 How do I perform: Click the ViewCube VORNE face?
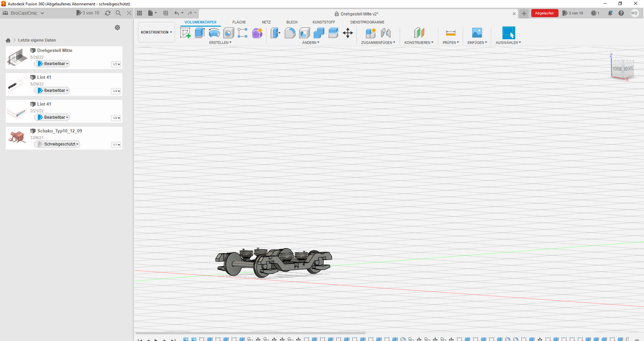click(617, 69)
